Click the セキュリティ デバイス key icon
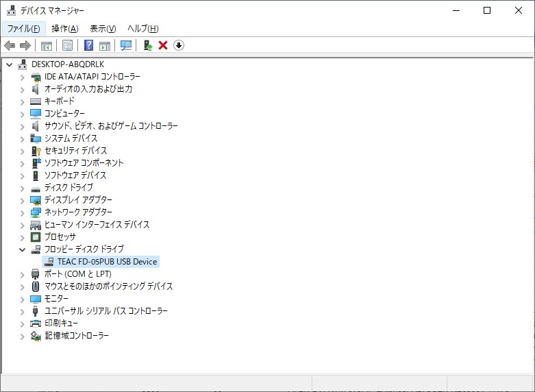 point(36,151)
